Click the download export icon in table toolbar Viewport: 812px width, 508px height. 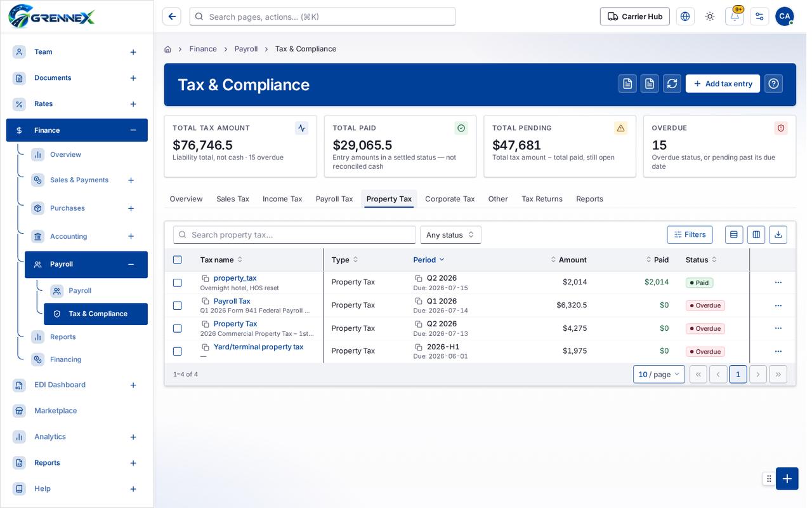(x=778, y=234)
